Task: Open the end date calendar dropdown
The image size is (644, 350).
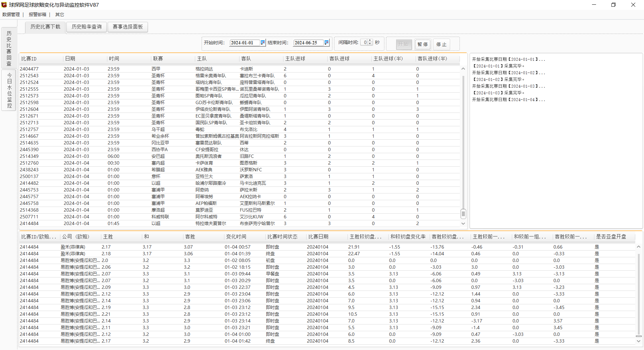Action: (x=326, y=43)
